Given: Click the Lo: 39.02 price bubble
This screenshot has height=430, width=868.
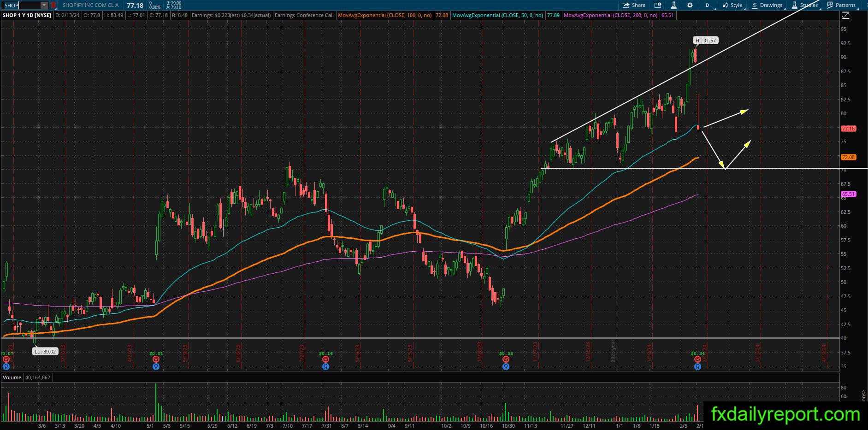Looking at the screenshot, I should 45,352.
